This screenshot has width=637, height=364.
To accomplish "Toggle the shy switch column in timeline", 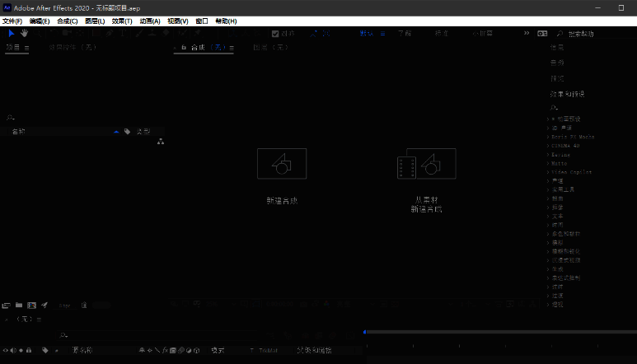I will 142,350.
